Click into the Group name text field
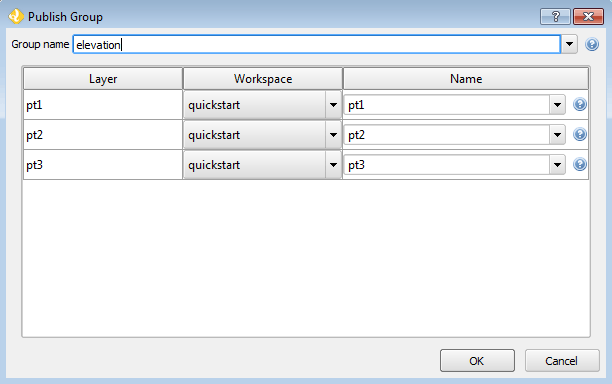The image size is (612, 384). [317, 44]
